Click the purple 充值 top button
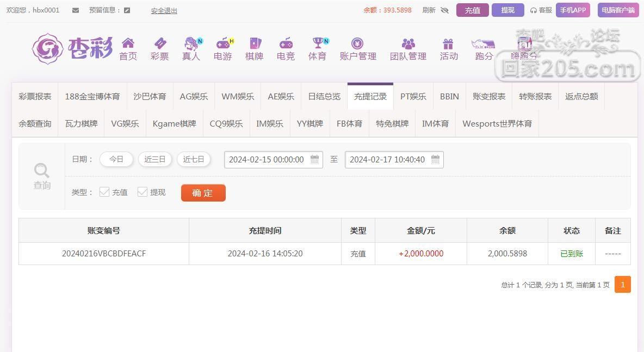This screenshot has width=644, height=352. pos(473,10)
